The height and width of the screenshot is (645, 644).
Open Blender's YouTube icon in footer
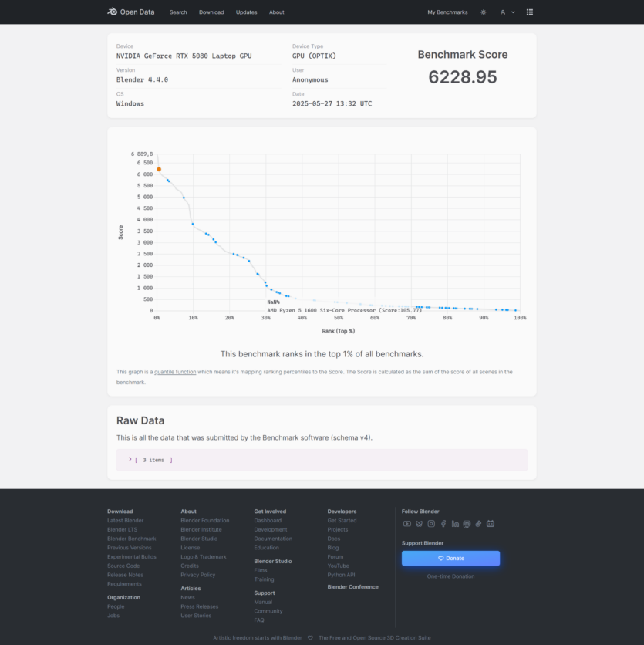[x=406, y=524]
